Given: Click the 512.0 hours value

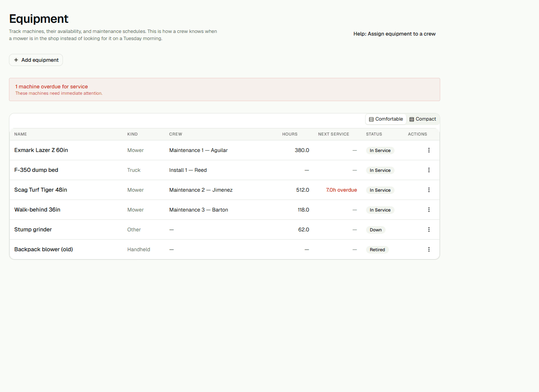Looking at the screenshot, I should click(303, 190).
